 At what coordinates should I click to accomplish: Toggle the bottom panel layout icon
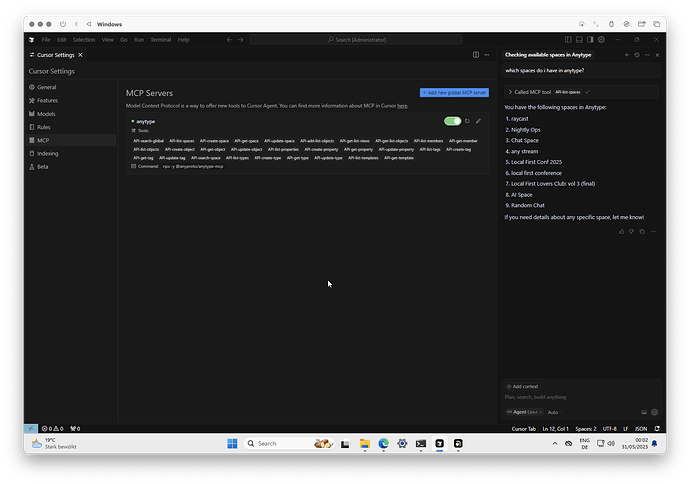pos(579,40)
